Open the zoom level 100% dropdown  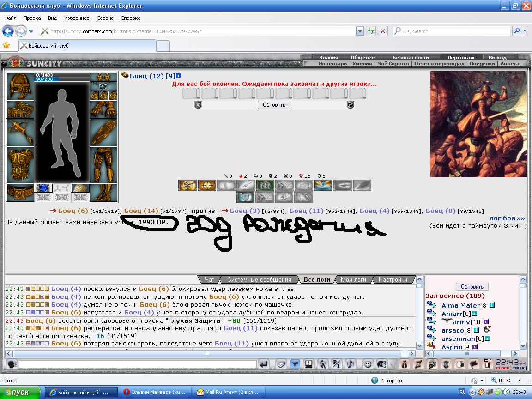click(x=520, y=381)
